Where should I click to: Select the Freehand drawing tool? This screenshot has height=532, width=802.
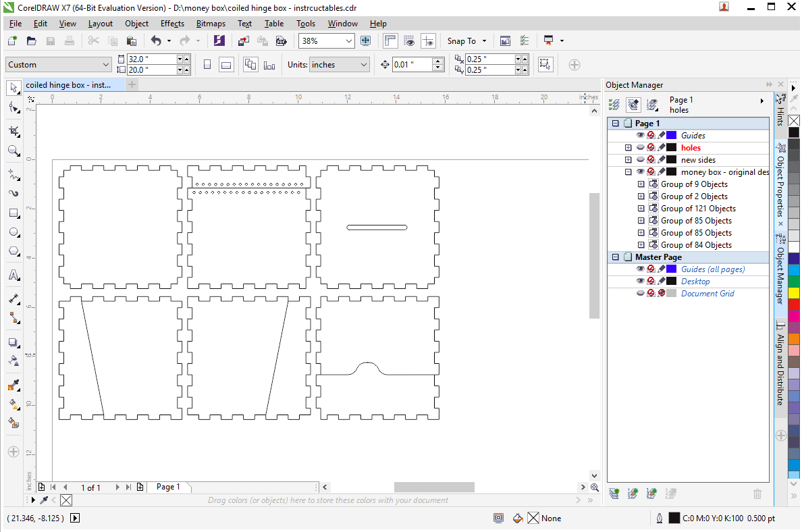tap(14, 174)
